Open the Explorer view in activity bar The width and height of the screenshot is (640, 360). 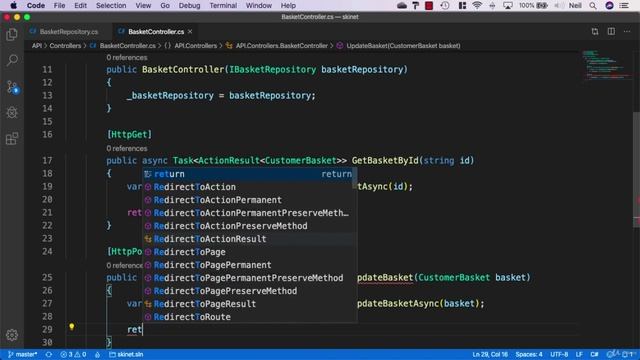(12, 35)
